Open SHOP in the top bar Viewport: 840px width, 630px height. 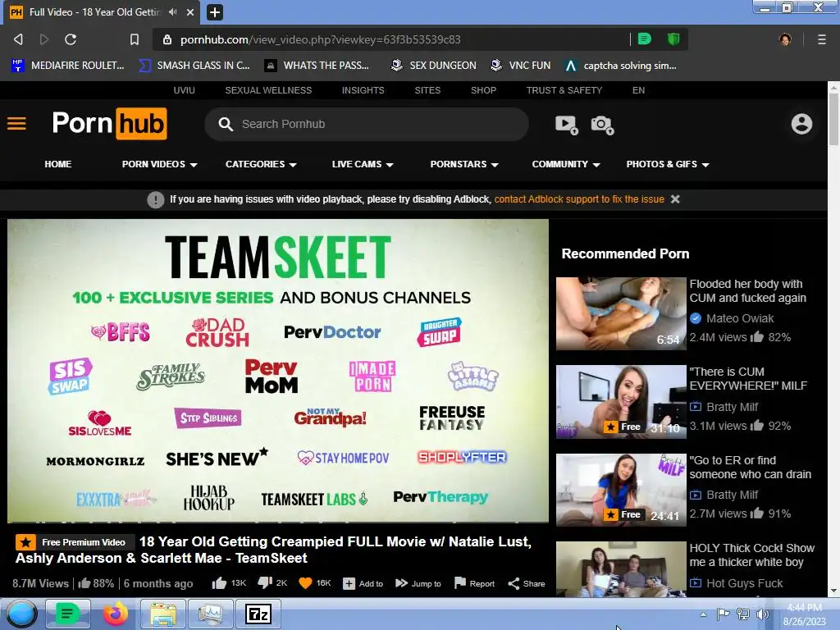(483, 90)
